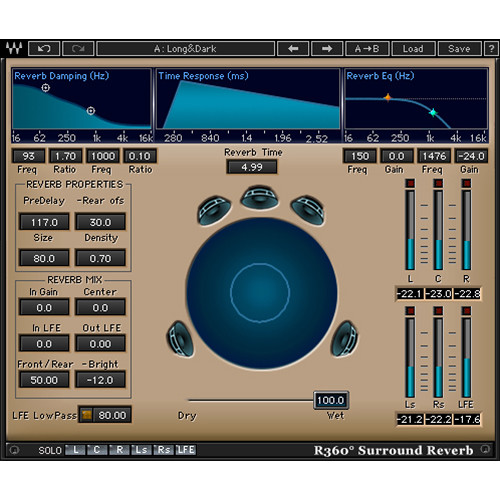Click the Dry/Wet slider handle at 100.0
Screen dimensions: 500x500
pyautogui.click(x=331, y=400)
